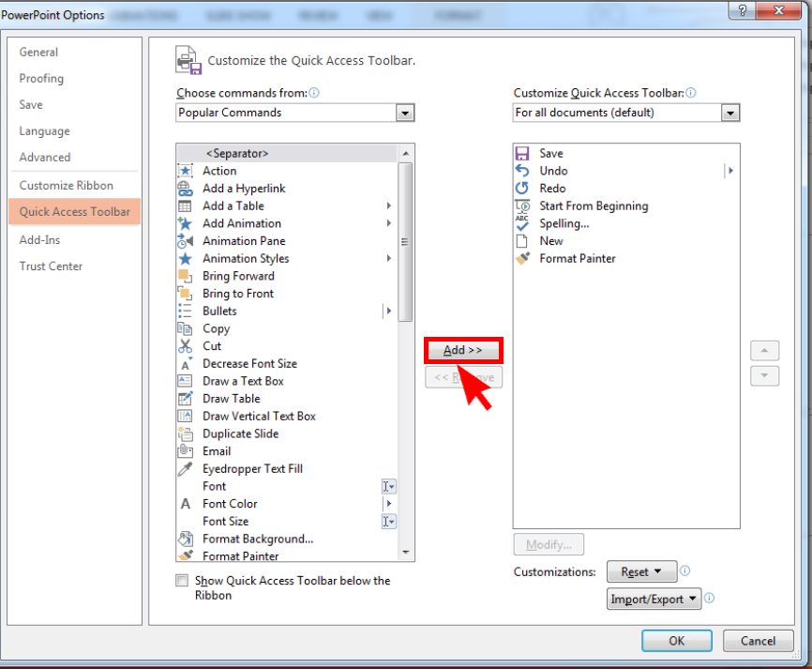Switch to Customize Ribbon category

tap(67, 186)
